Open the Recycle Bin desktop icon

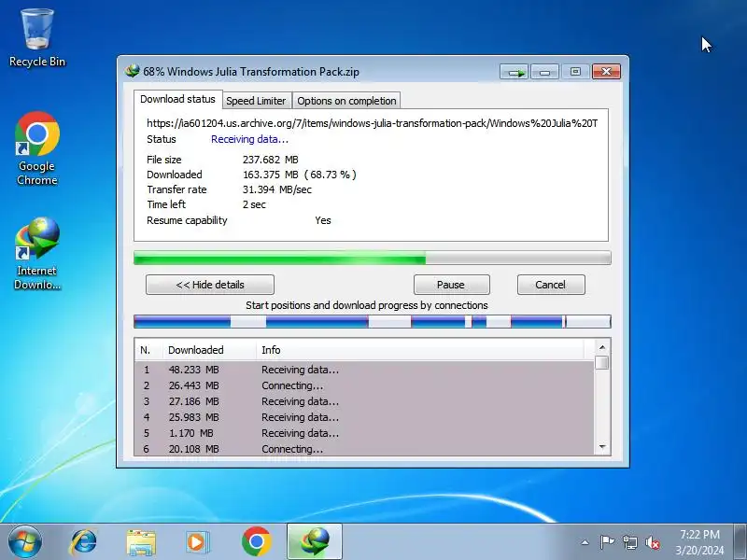click(x=37, y=38)
